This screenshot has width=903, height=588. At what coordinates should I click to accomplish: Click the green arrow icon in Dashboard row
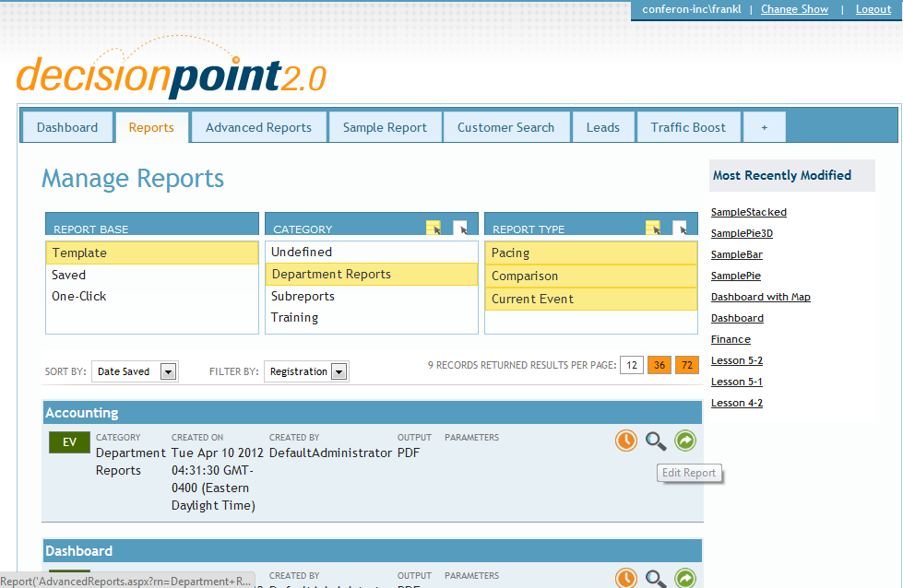[x=685, y=578]
